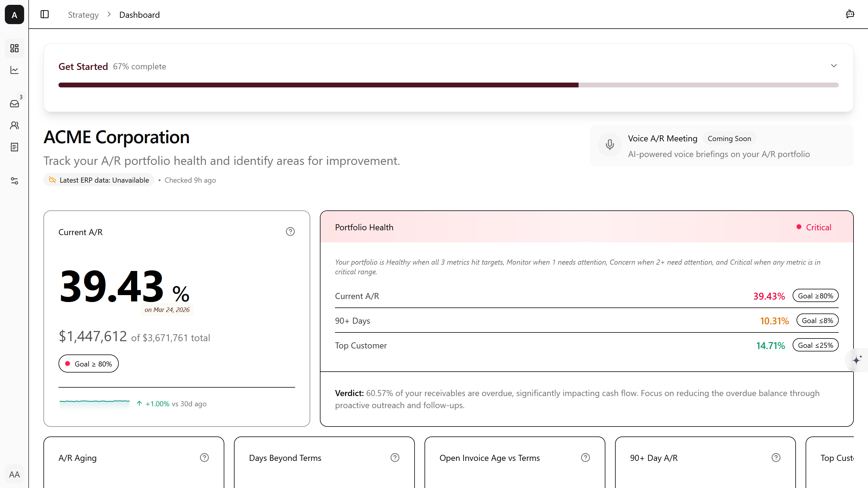
Task: Click the Strategy breadcrumb link
Action: [x=83, y=15]
